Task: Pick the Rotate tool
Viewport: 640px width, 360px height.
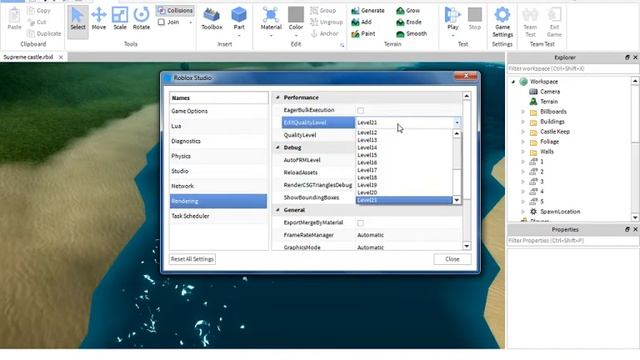Action: click(141, 19)
